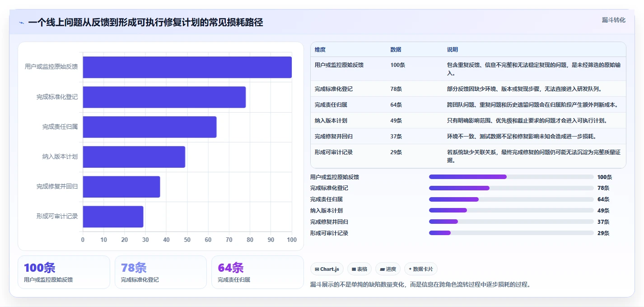Click the chart y-axis label 形成可审计记录
The width and height of the screenshot is (644, 307).
click(x=57, y=217)
